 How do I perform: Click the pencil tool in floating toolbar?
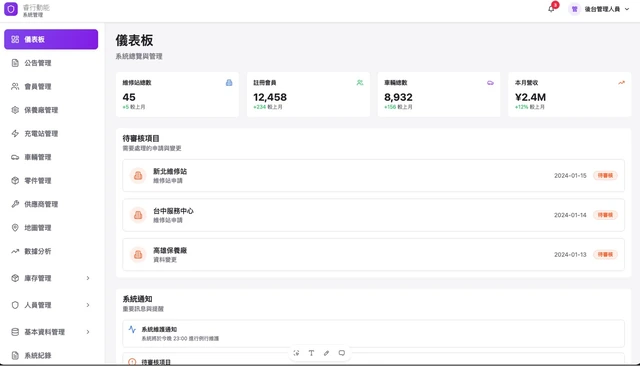(x=327, y=353)
